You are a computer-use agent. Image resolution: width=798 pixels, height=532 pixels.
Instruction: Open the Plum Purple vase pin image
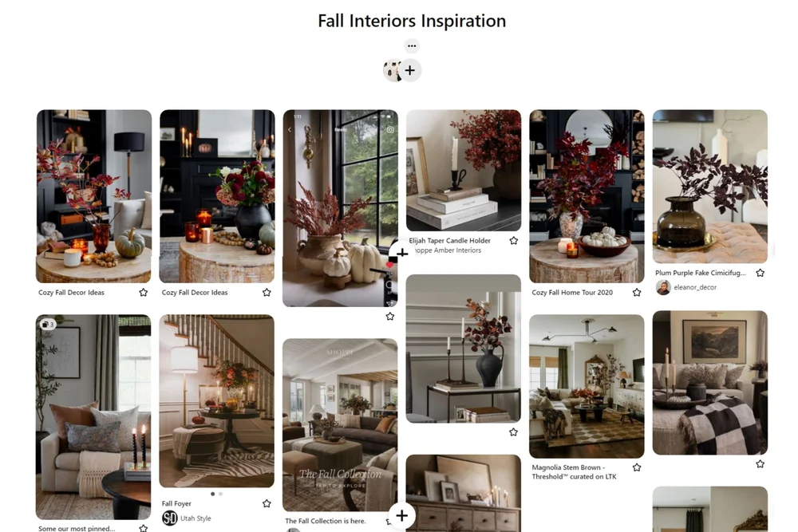point(710,187)
